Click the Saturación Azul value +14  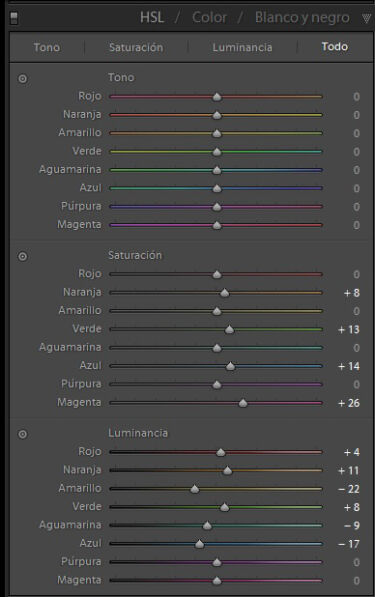click(349, 366)
